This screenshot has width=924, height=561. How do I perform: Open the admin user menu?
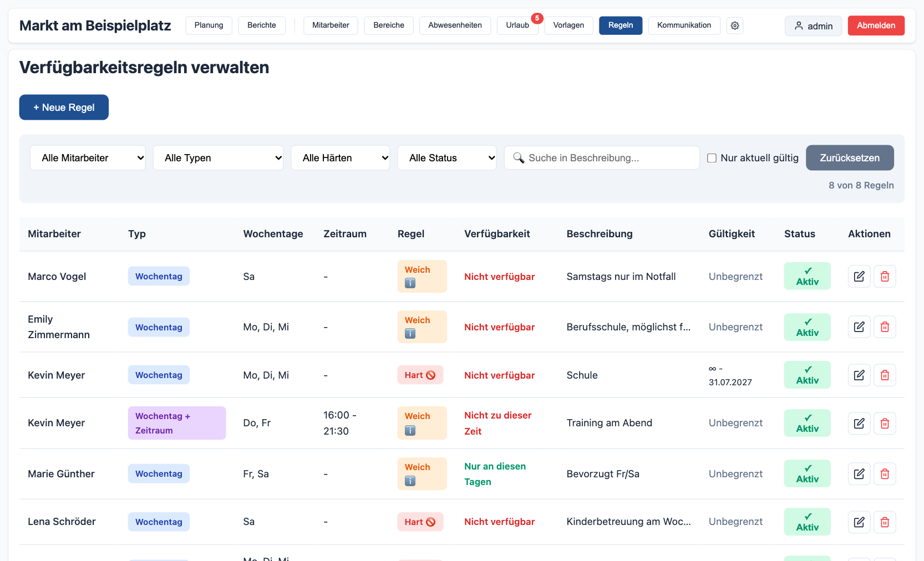[813, 26]
